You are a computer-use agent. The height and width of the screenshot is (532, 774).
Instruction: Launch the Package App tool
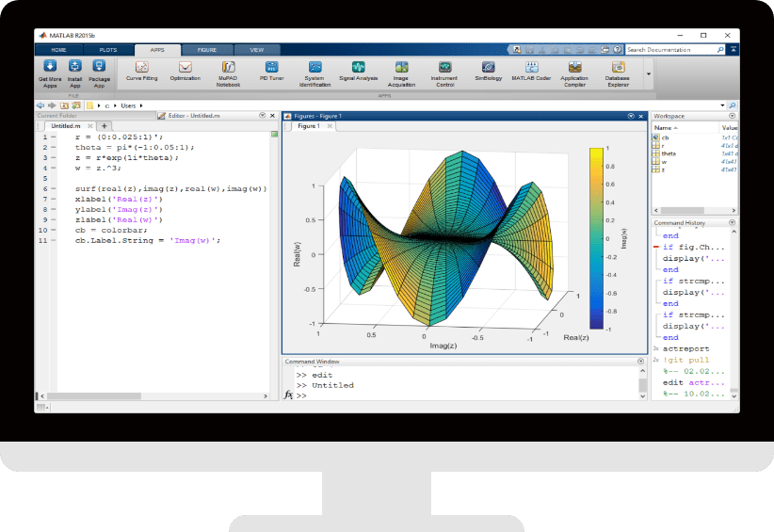point(99,73)
